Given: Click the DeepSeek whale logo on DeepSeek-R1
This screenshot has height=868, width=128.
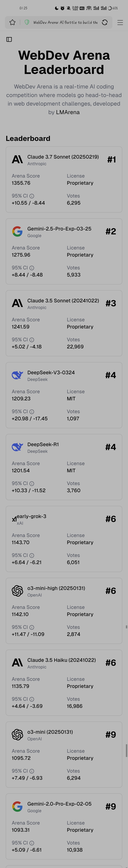Looking at the screenshot, I should pyautogui.click(x=17, y=447).
